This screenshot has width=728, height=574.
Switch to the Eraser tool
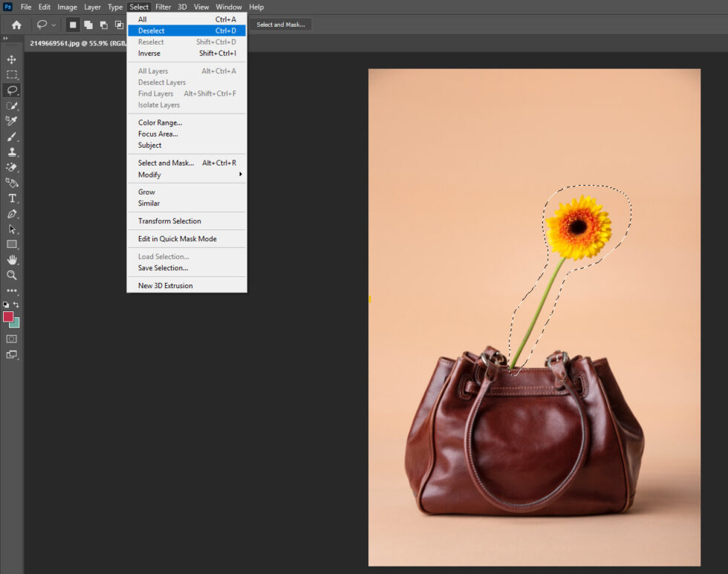11,167
